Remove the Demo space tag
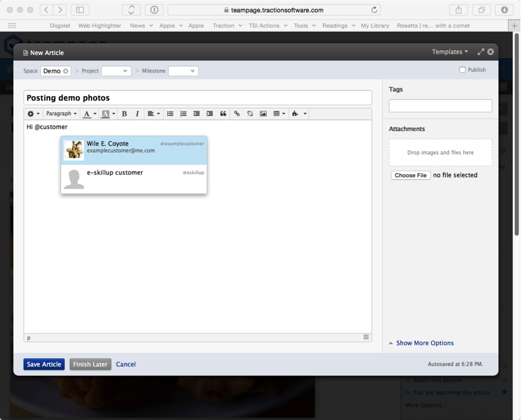Viewport: 521px width, 420px height. (x=66, y=71)
